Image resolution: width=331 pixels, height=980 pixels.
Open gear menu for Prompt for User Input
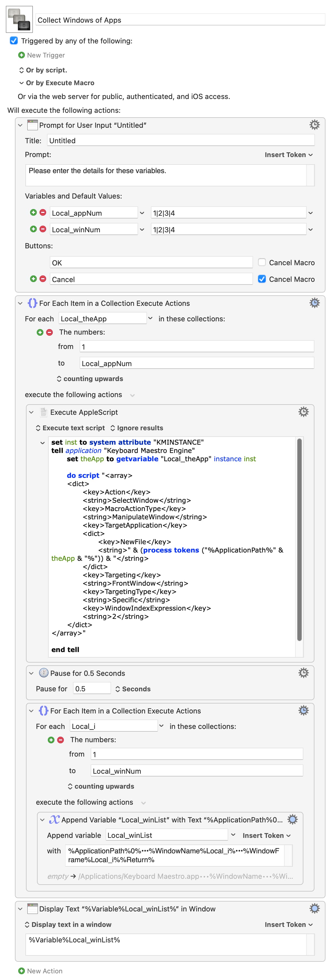314,125
